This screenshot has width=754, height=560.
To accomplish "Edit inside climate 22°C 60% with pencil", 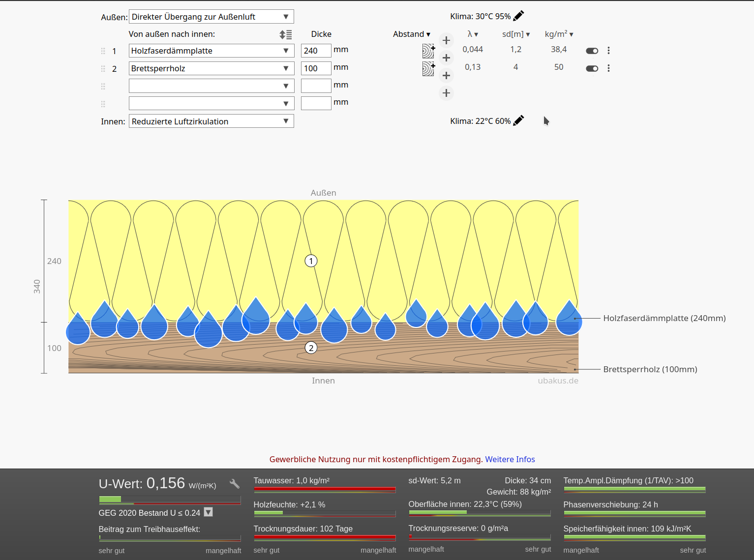I will 518,121.
